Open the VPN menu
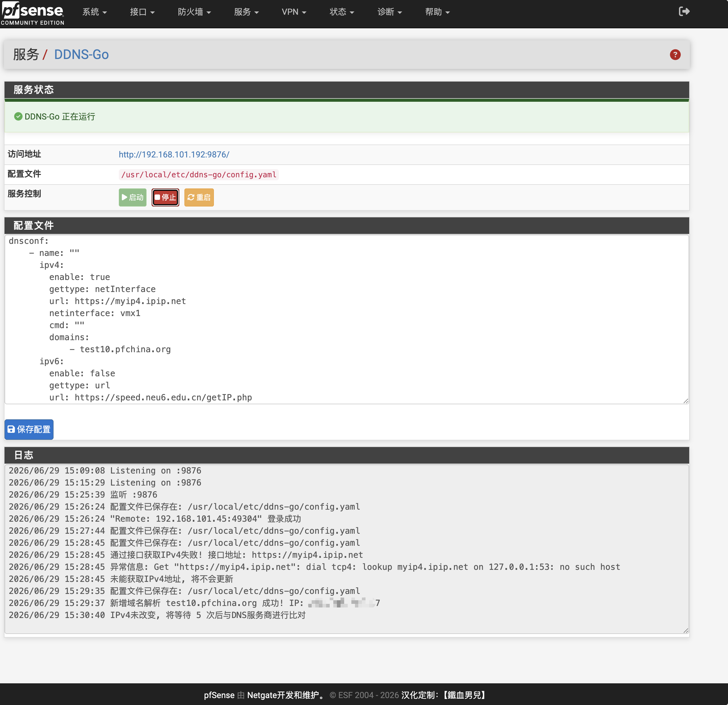728x705 pixels. [x=294, y=12]
